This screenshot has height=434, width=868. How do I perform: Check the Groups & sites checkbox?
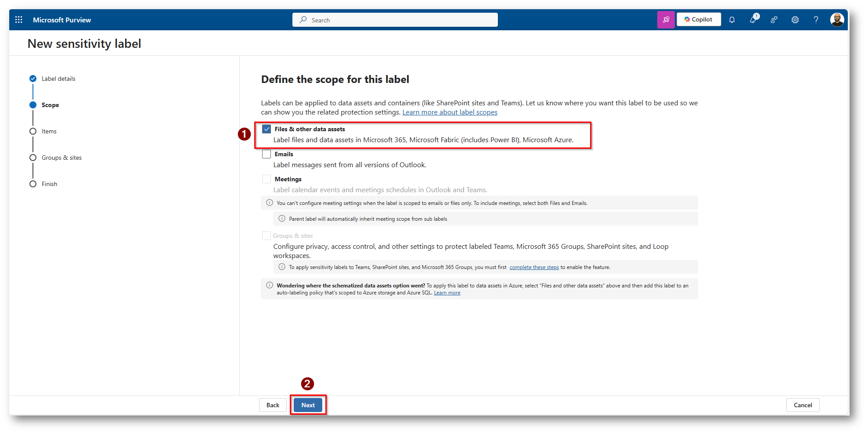[267, 236]
